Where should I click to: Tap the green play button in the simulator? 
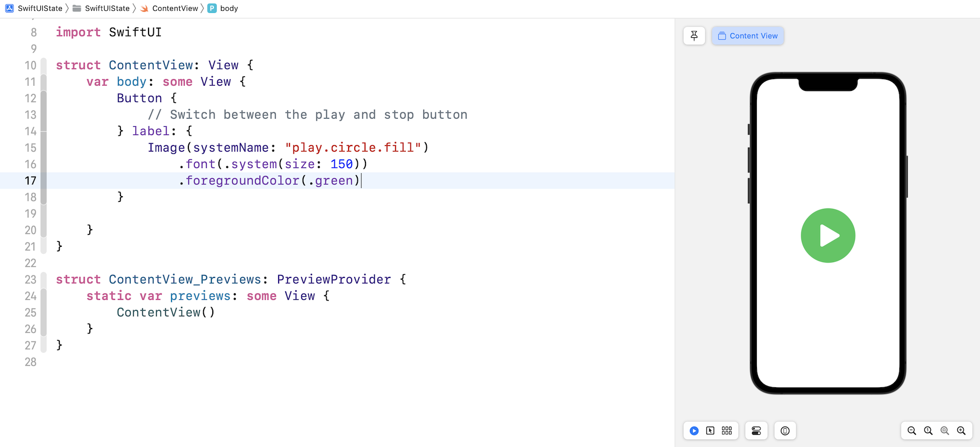[x=827, y=236]
